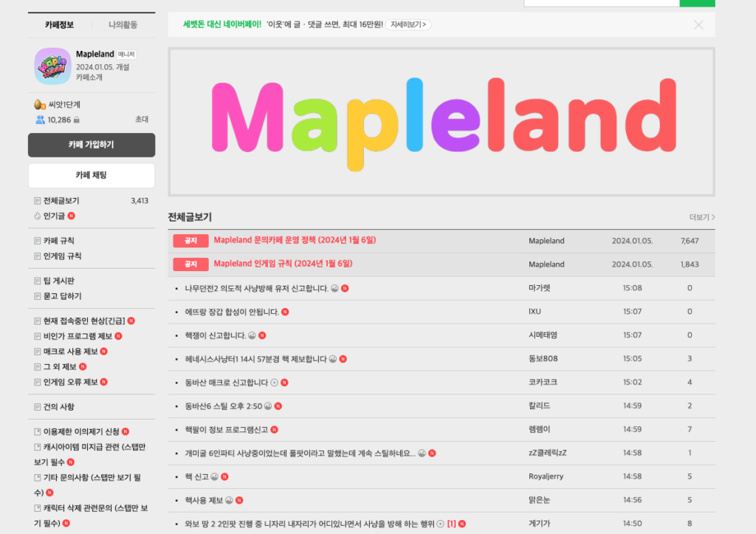The width and height of the screenshot is (756, 534).
Task: Open the 인기글 board
Action: click(54, 216)
